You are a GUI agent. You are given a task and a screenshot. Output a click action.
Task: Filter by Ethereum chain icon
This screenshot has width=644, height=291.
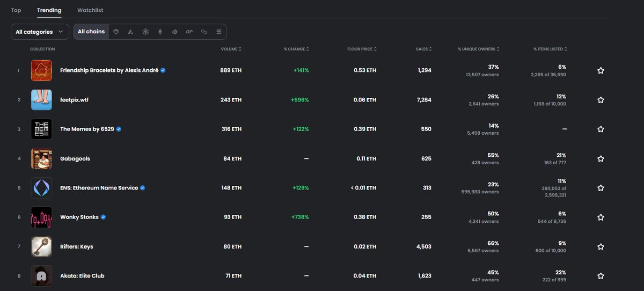coord(159,32)
